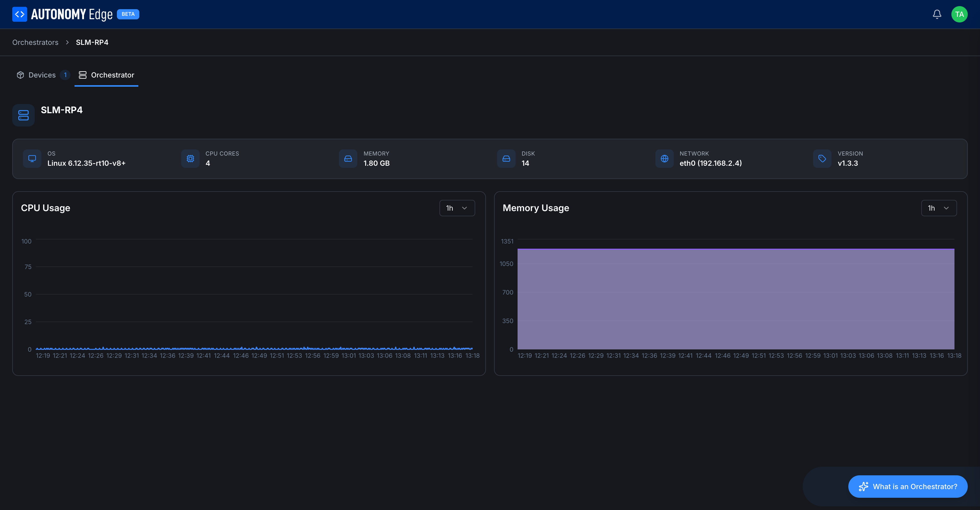Click the Devices cube icon
This screenshot has width=980, height=510.
pyautogui.click(x=20, y=75)
